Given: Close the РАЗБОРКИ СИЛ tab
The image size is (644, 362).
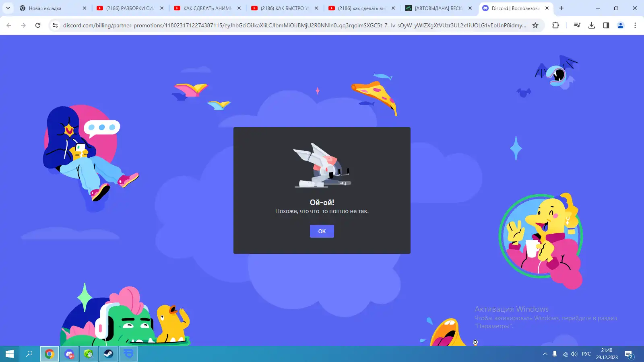Looking at the screenshot, I should pos(162,8).
